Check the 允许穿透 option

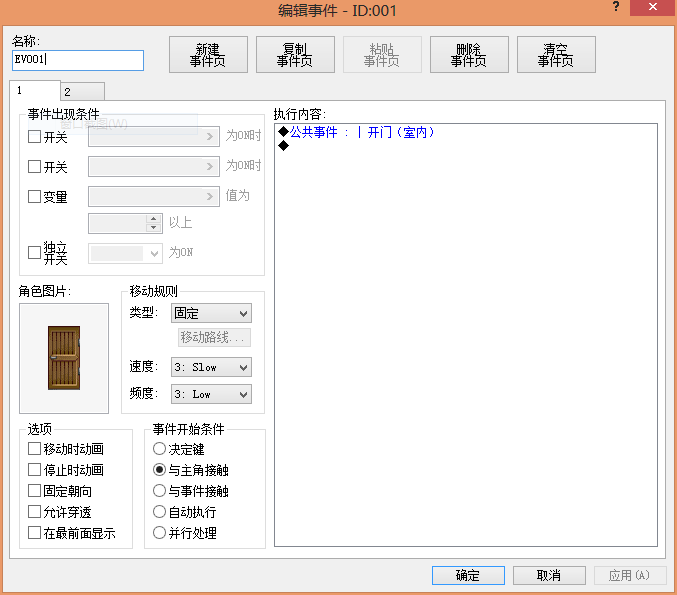point(35,512)
